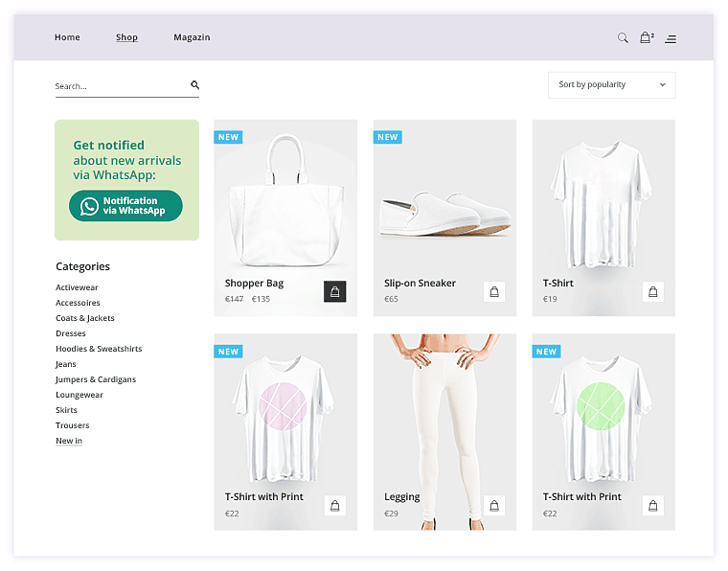Click the header search magnifier icon

tap(623, 38)
